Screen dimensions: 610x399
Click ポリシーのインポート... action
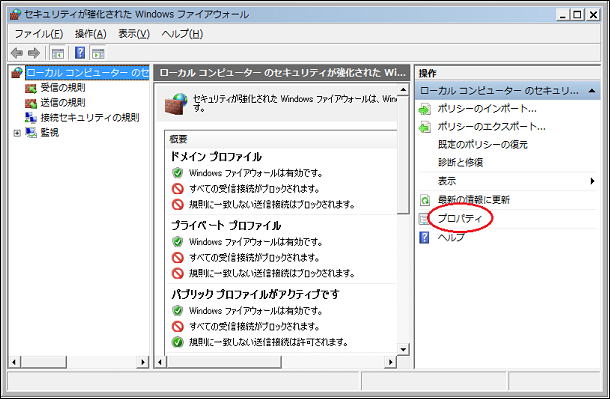(487, 109)
